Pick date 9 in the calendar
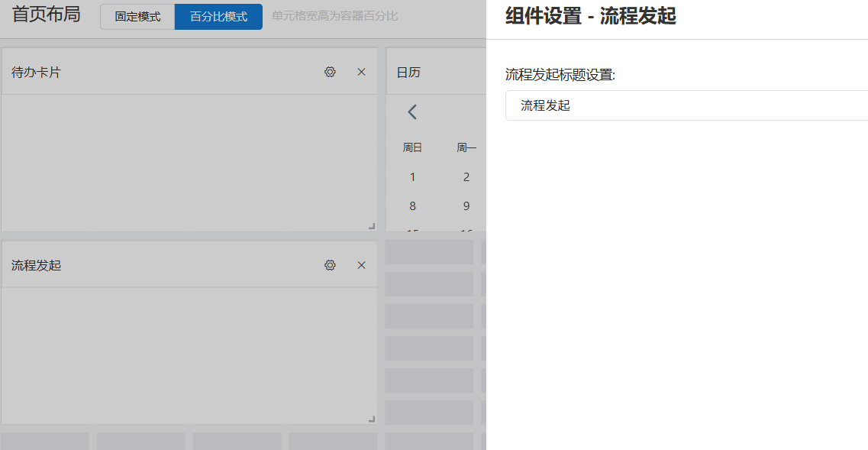The height and width of the screenshot is (450, 868). click(466, 206)
